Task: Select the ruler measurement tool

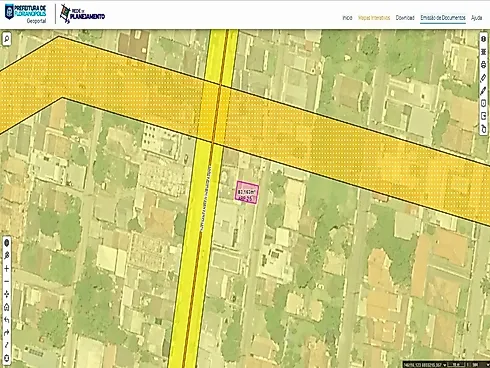Action: 483,78
